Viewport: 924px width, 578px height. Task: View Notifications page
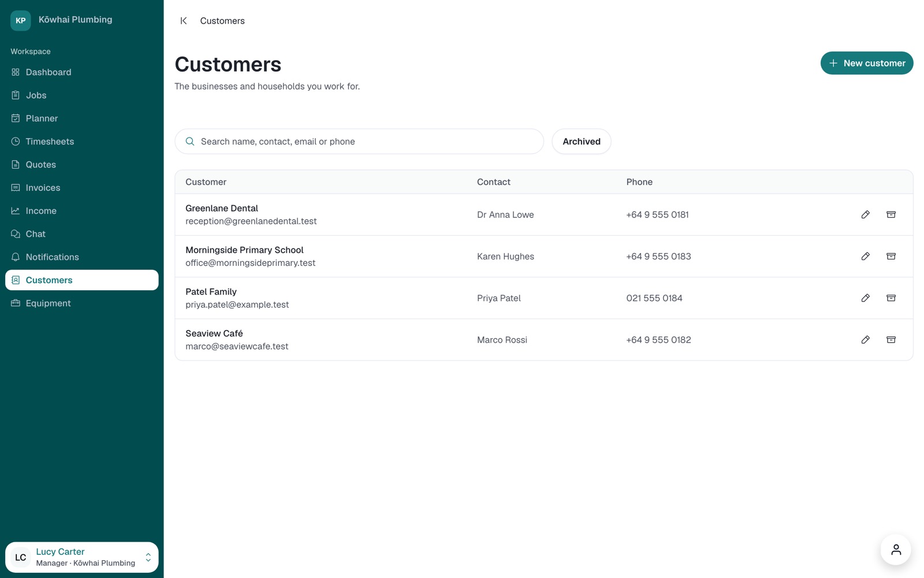82,257
